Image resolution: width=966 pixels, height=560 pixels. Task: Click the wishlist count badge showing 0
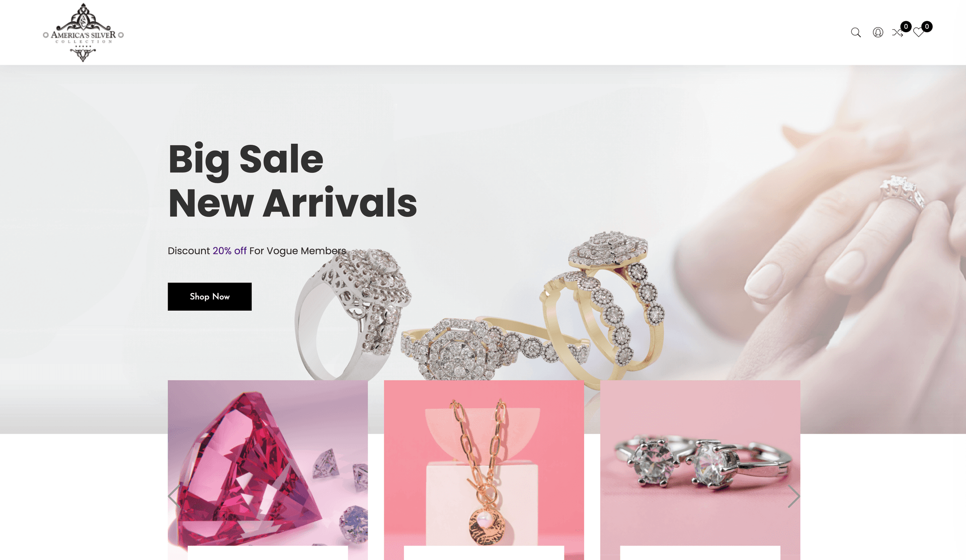tap(927, 27)
